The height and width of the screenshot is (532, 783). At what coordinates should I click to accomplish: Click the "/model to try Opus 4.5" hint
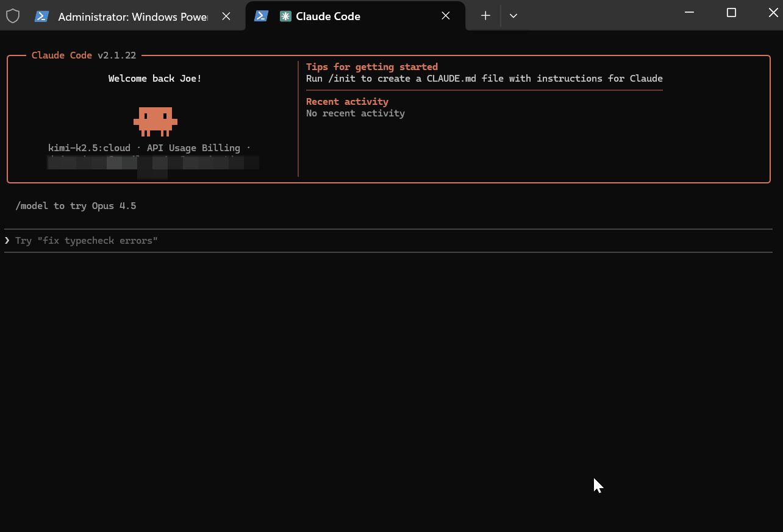[x=76, y=206]
